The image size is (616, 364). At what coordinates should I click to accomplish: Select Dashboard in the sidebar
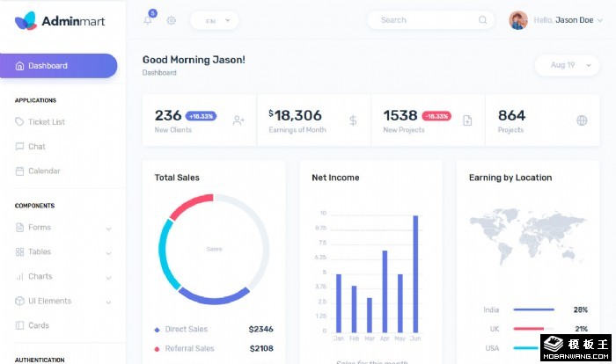tap(58, 66)
